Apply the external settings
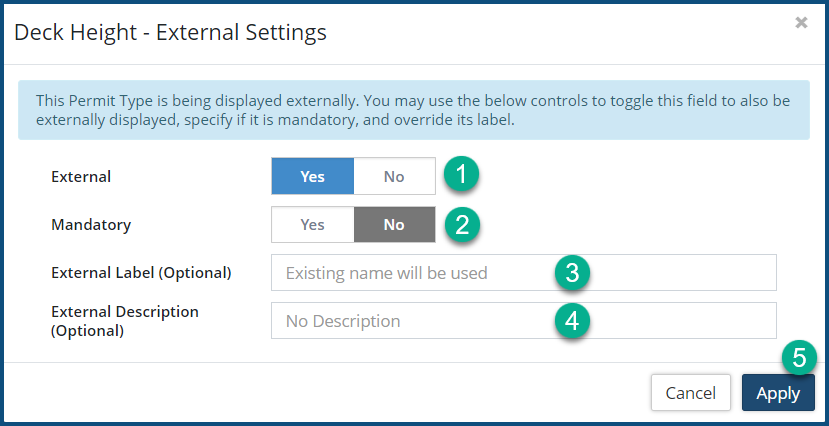 pyautogui.click(x=777, y=393)
